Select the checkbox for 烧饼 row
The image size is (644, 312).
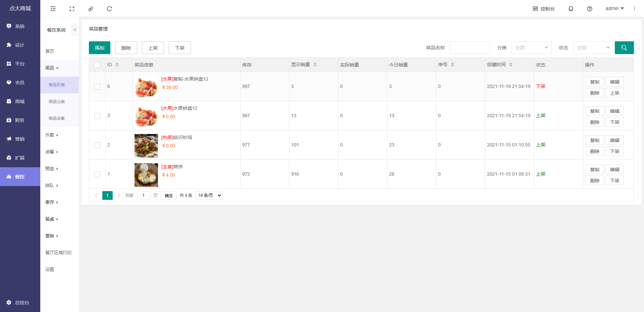(x=97, y=174)
